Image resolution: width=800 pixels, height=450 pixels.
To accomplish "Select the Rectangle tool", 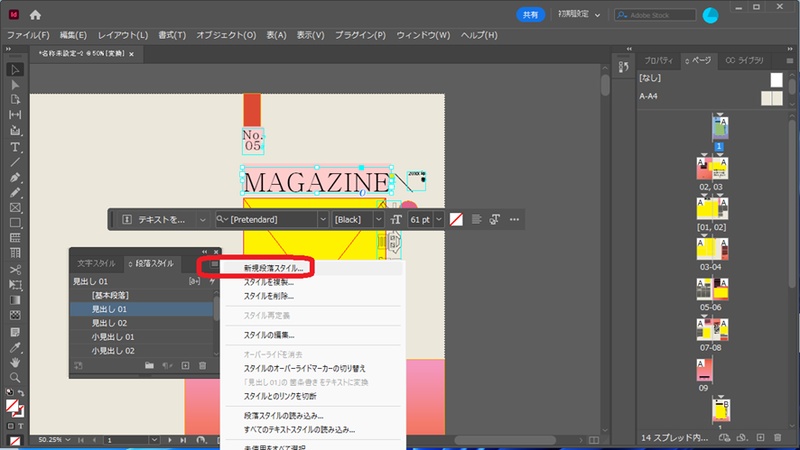I will [x=15, y=223].
